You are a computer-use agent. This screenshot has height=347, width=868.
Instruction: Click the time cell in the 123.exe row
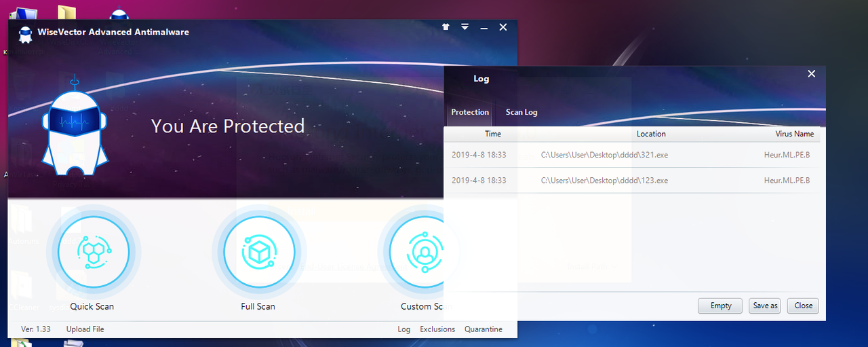479,181
